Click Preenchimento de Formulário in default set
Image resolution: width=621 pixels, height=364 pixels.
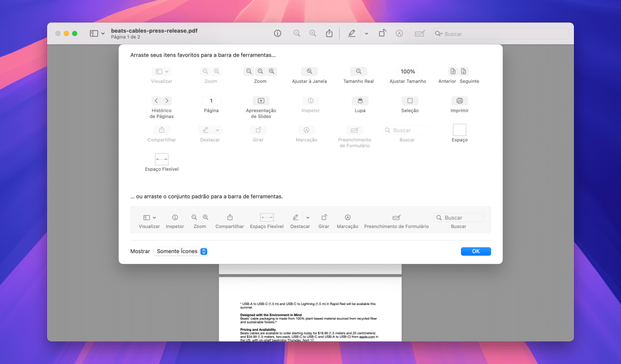click(x=397, y=217)
